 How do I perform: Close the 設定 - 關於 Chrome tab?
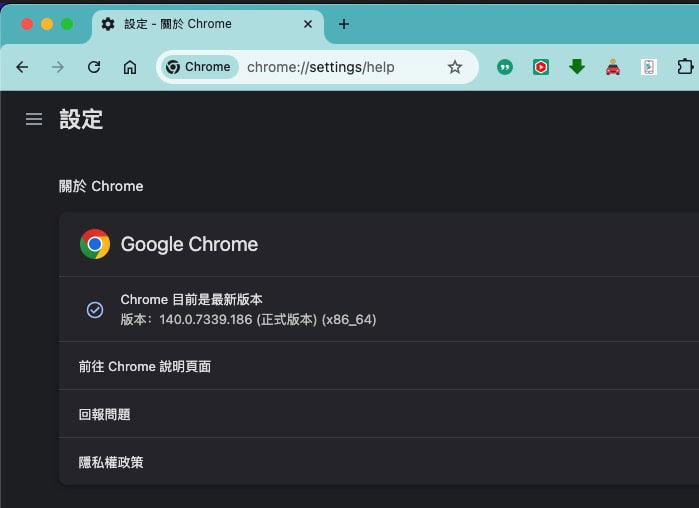click(308, 24)
